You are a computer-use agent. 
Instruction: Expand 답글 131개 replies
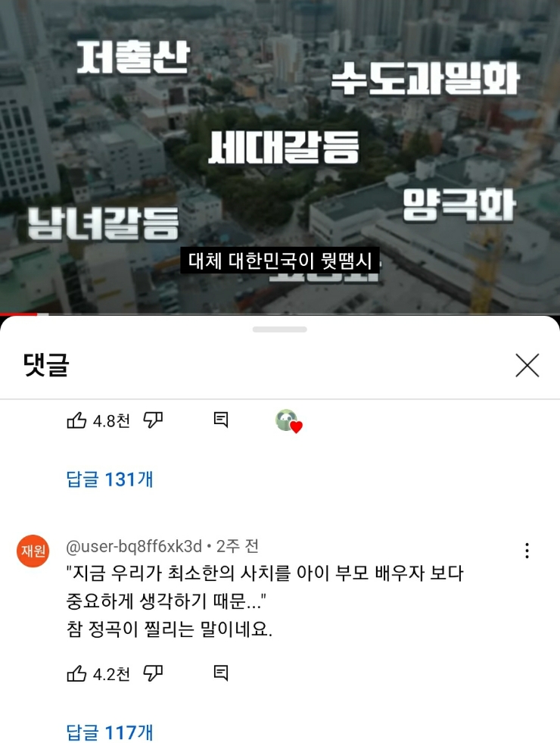(x=109, y=479)
